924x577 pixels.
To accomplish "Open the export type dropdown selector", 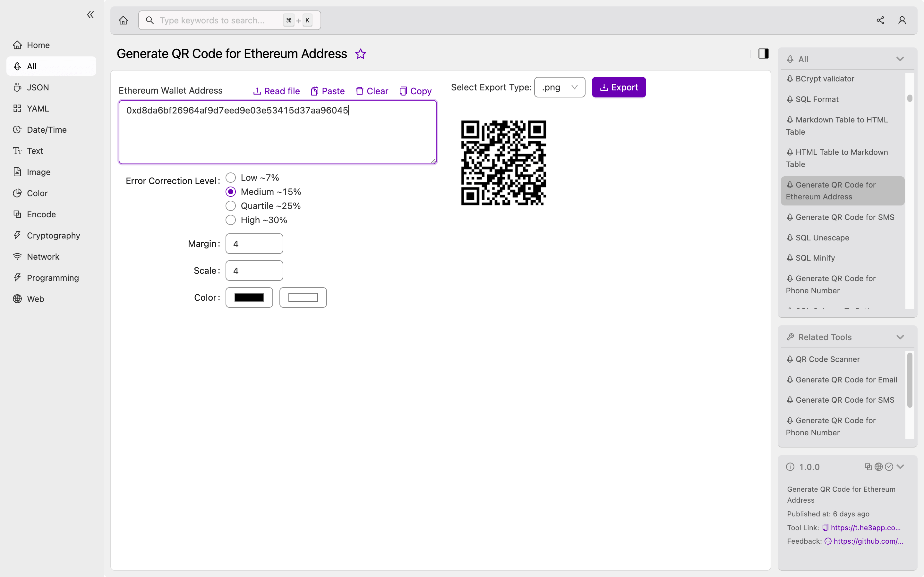I will [560, 87].
